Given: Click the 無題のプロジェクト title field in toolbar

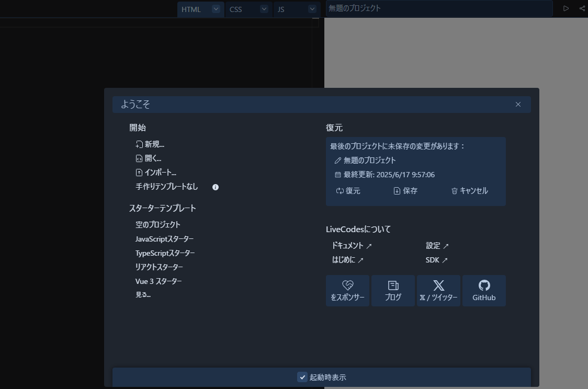Looking at the screenshot, I should click(439, 8).
